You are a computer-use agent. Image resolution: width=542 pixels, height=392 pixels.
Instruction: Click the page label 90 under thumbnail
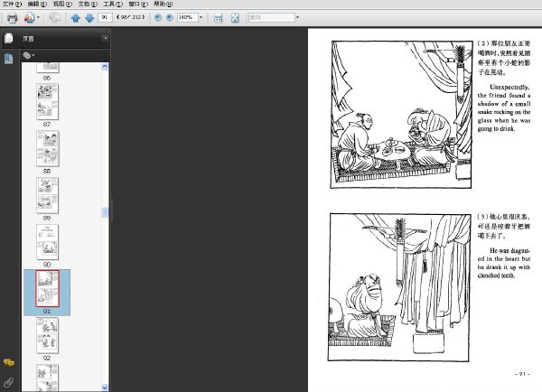pyautogui.click(x=47, y=265)
